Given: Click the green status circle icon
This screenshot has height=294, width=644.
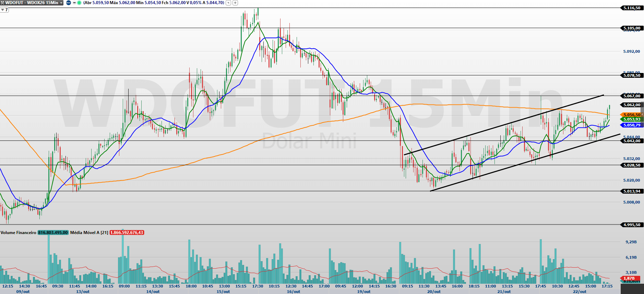Looking at the screenshot, I should tap(79, 3).
